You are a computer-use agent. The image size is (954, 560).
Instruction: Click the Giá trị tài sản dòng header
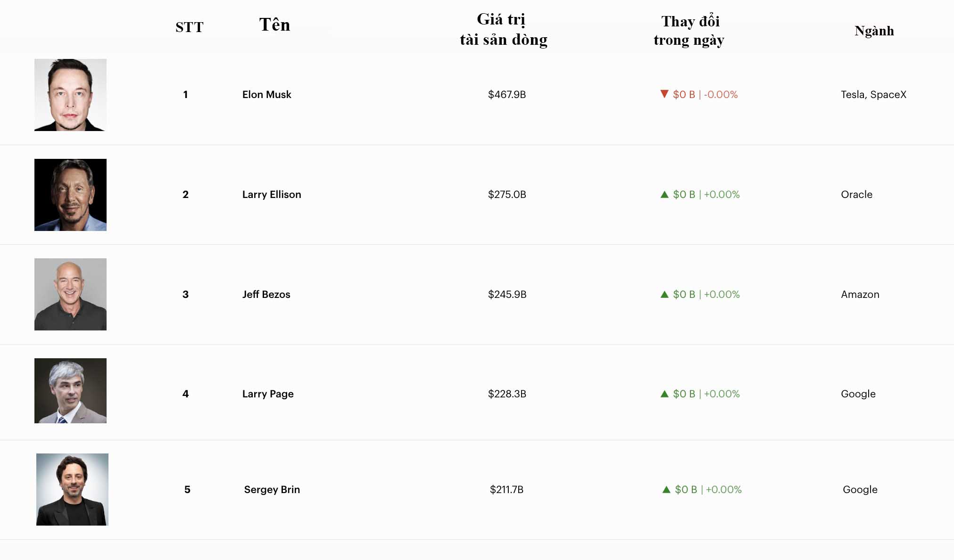(x=503, y=30)
